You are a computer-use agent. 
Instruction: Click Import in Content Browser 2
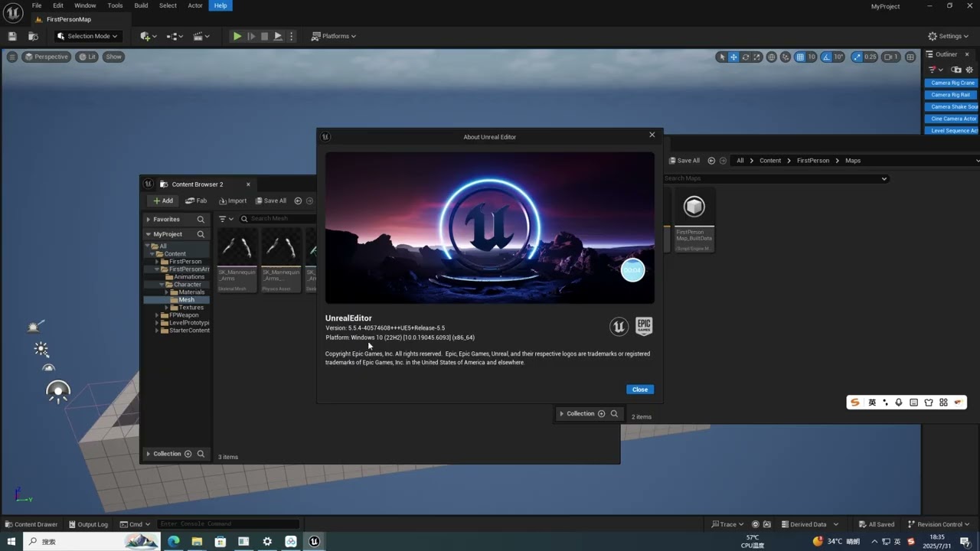(x=233, y=201)
